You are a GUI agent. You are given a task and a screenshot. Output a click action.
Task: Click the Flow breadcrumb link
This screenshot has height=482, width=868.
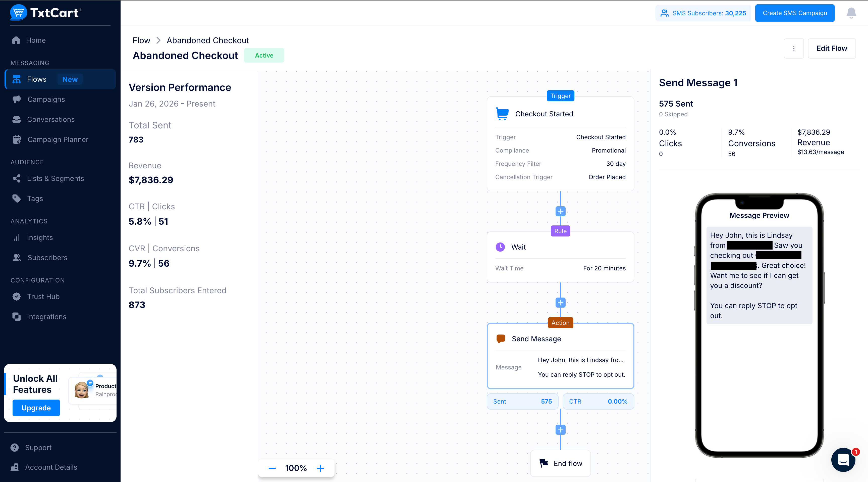(x=141, y=40)
